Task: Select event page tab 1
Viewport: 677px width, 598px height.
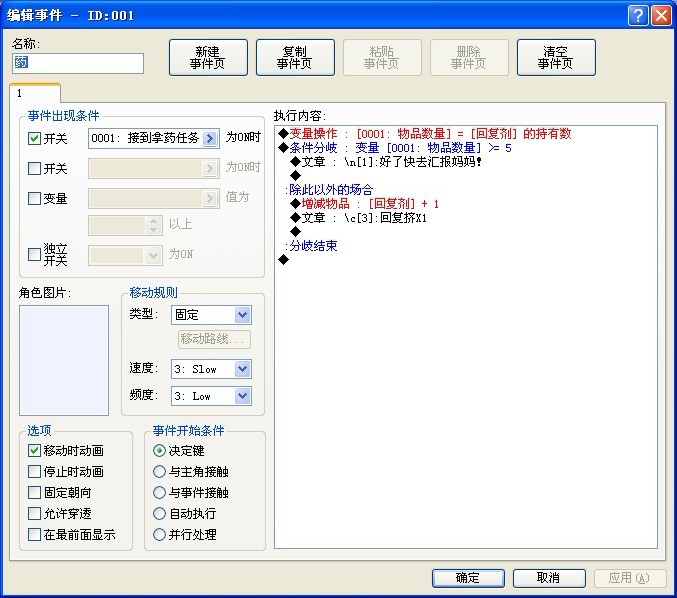Action: [x=35, y=93]
